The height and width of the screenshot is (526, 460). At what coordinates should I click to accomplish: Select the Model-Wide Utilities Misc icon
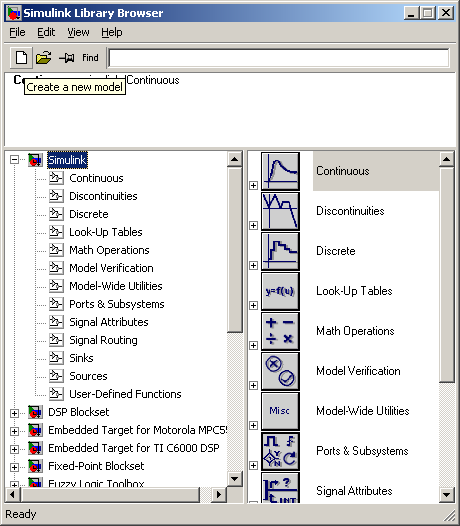280,411
